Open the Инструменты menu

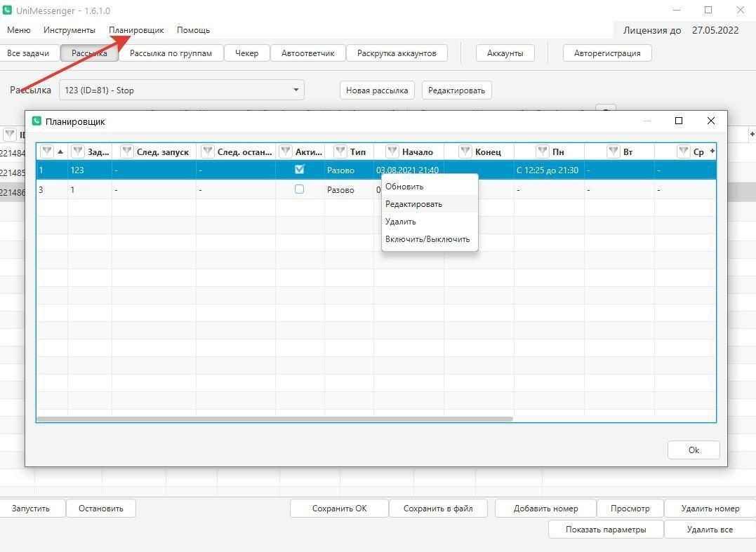pyautogui.click(x=69, y=30)
